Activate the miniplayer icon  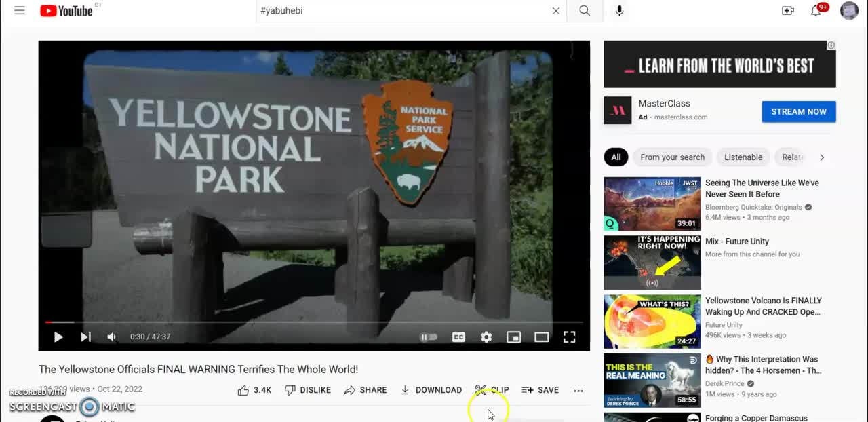(514, 337)
